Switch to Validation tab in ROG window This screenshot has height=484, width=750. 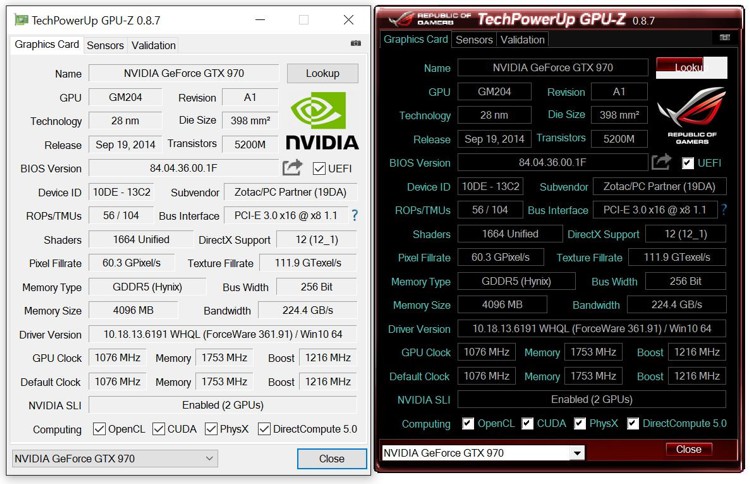point(522,40)
